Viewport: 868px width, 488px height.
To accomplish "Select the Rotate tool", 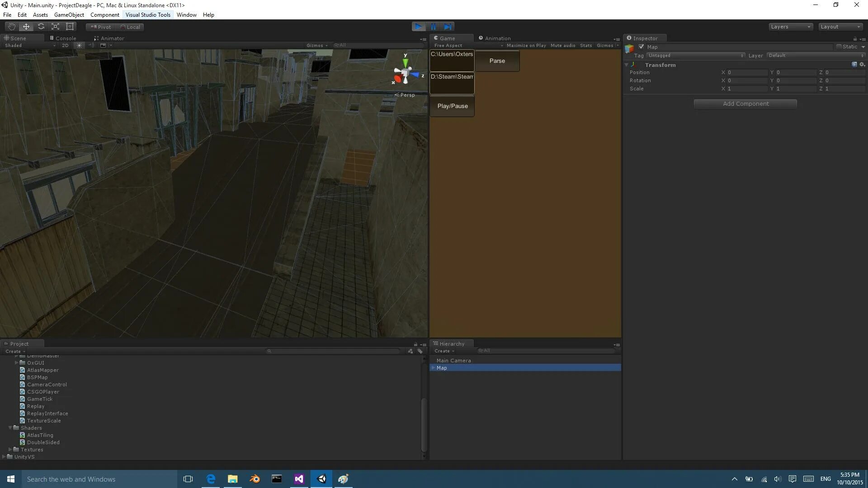I will click(41, 27).
